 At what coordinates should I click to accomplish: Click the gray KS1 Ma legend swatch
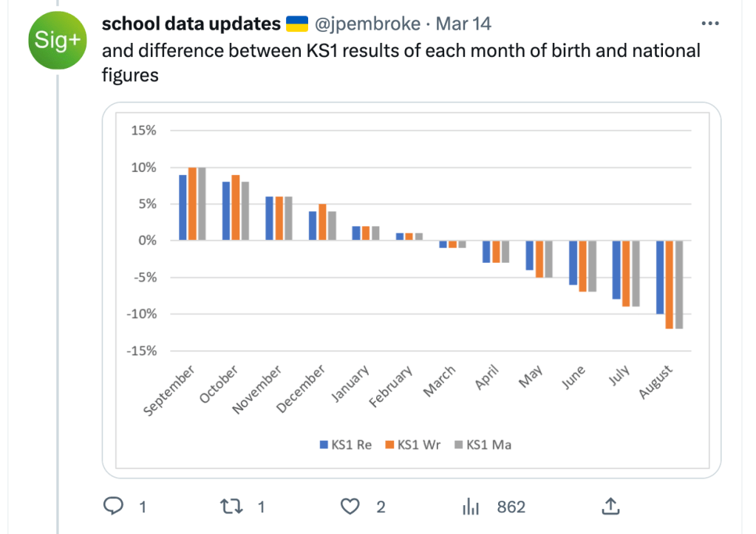tap(457, 445)
